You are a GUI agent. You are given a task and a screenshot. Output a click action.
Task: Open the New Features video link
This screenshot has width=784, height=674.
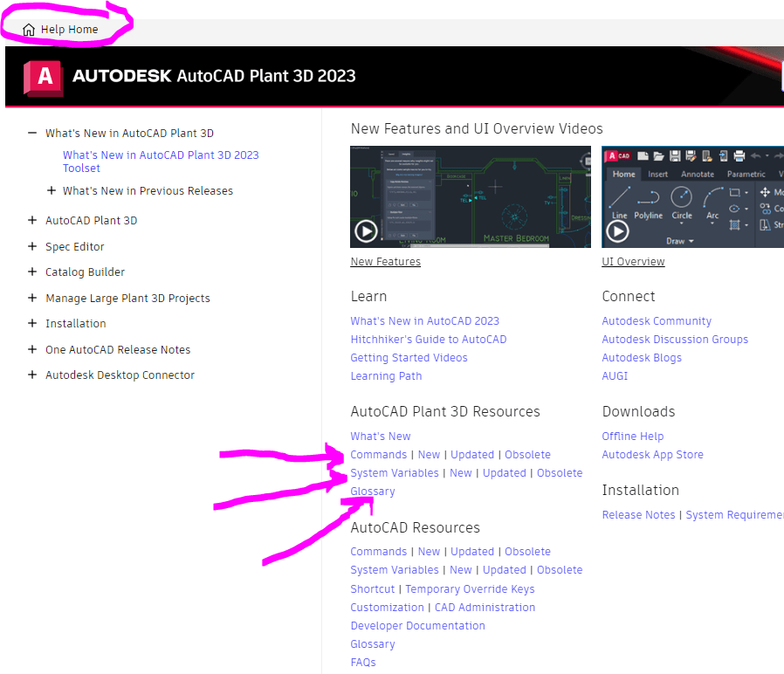386,262
